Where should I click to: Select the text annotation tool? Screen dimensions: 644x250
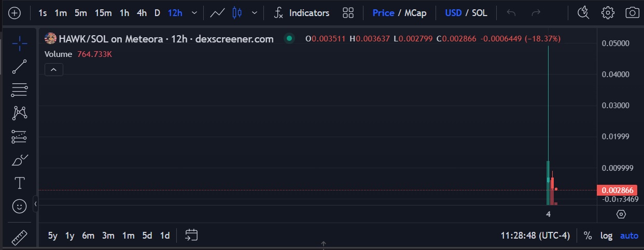pyautogui.click(x=19, y=183)
